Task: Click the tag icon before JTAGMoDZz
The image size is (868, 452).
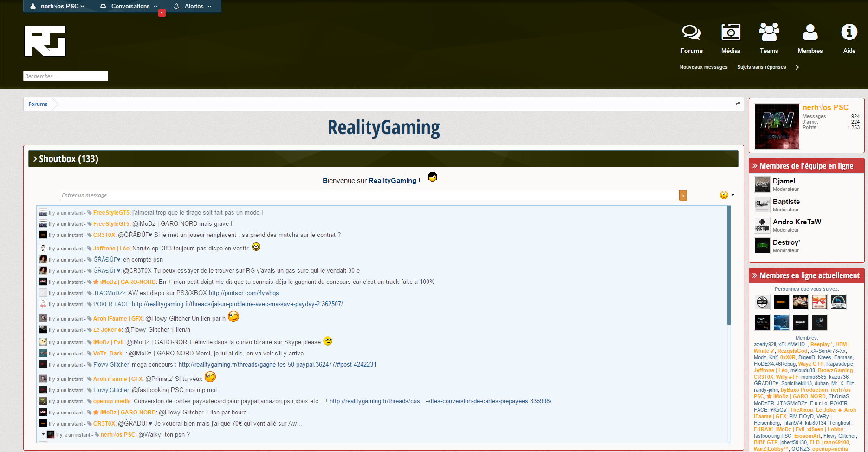Action: (x=90, y=293)
